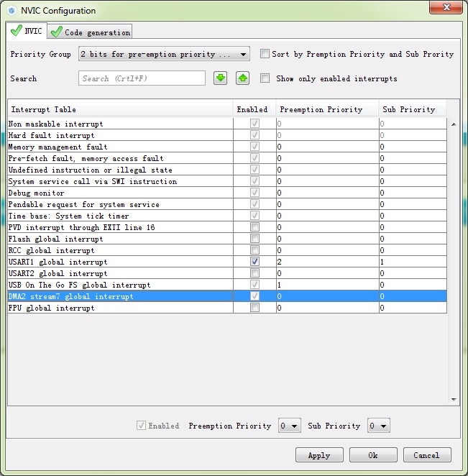468x476 pixels.
Task: Select the Hard fault interrupt row
Action: (x=227, y=135)
